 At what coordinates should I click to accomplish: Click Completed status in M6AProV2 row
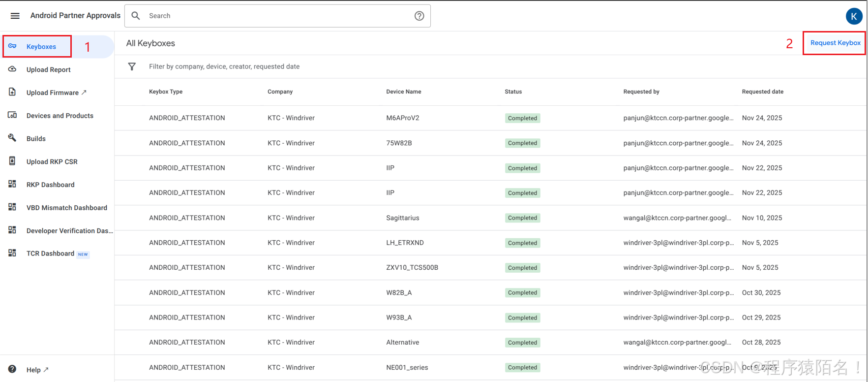[x=522, y=118]
